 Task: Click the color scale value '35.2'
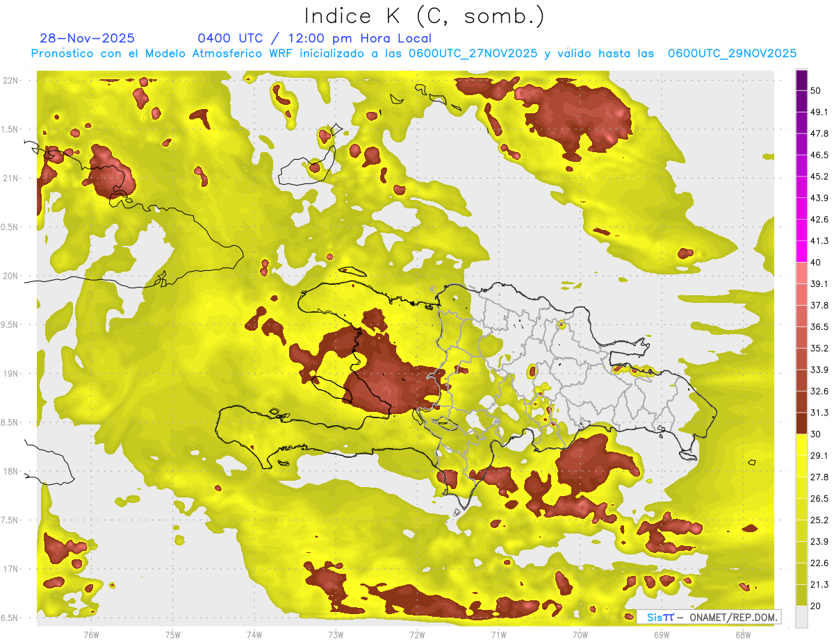819,348
